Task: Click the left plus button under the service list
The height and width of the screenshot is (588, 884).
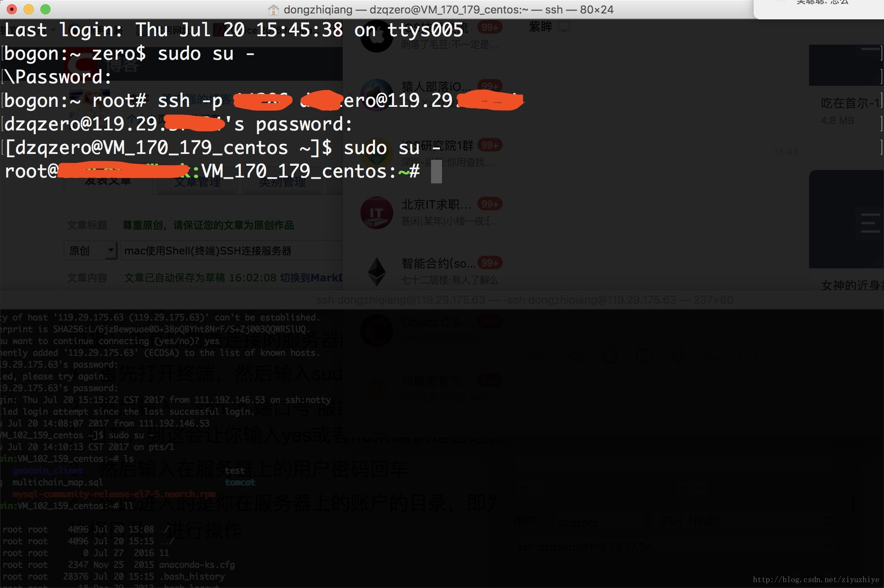Action: point(524,488)
